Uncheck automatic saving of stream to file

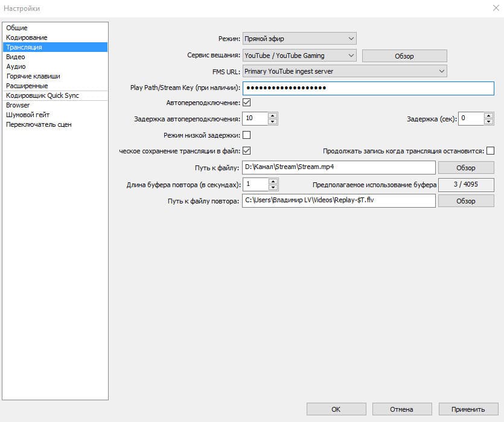click(x=246, y=151)
